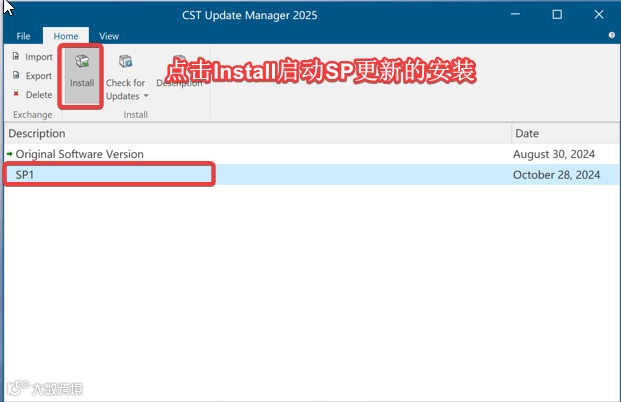Delete the selected update

(x=32, y=95)
